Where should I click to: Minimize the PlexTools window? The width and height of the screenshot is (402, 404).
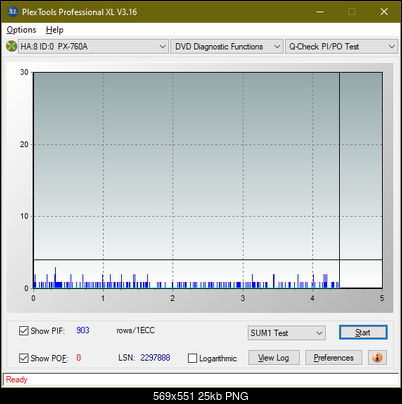tap(320, 12)
